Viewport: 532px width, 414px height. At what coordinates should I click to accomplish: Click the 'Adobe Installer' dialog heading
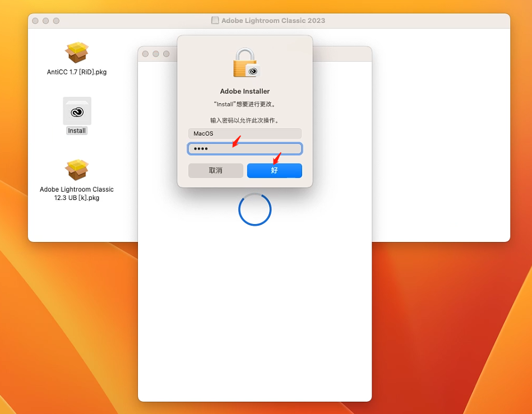244,91
